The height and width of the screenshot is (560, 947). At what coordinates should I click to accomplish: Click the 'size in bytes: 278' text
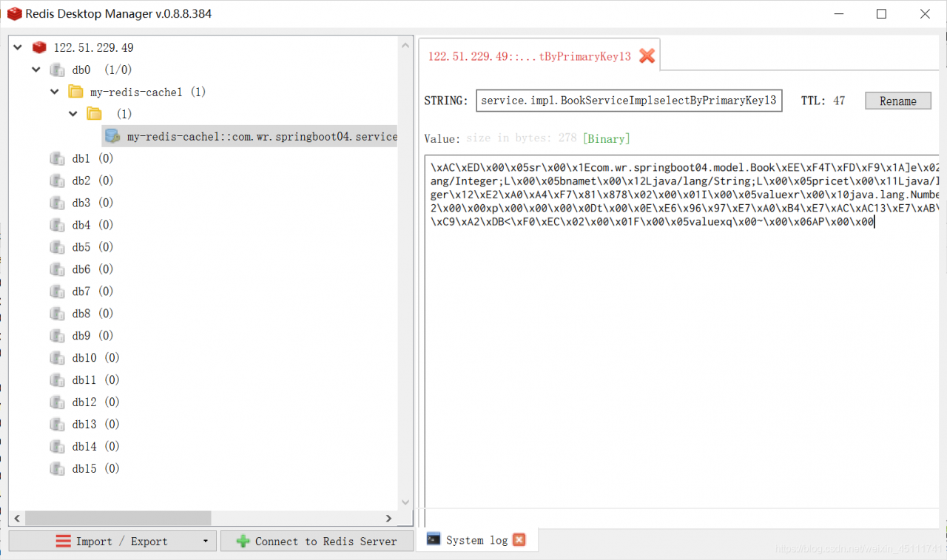pos(522,138)
